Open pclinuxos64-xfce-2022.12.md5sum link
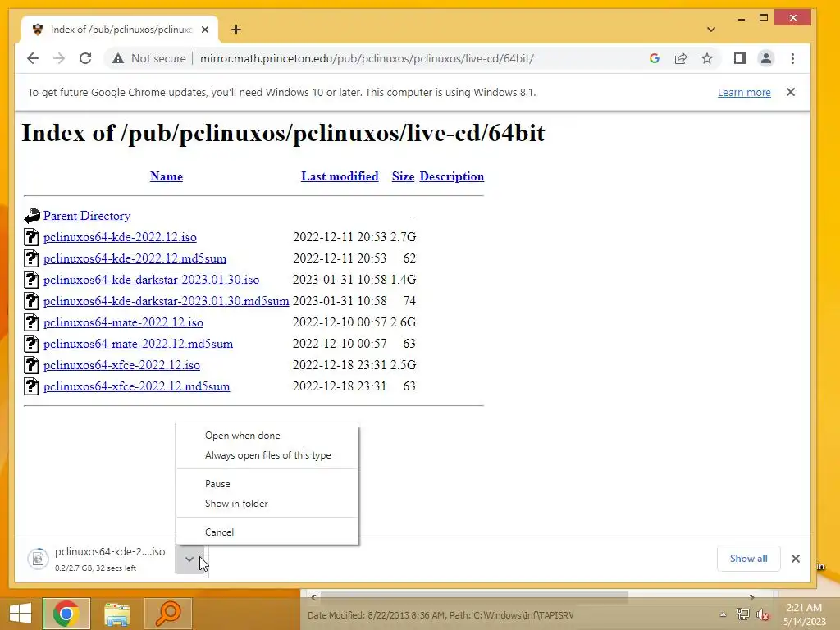Image resolution: width=840 pixels, height=630 pixels. tap(137, 386)
